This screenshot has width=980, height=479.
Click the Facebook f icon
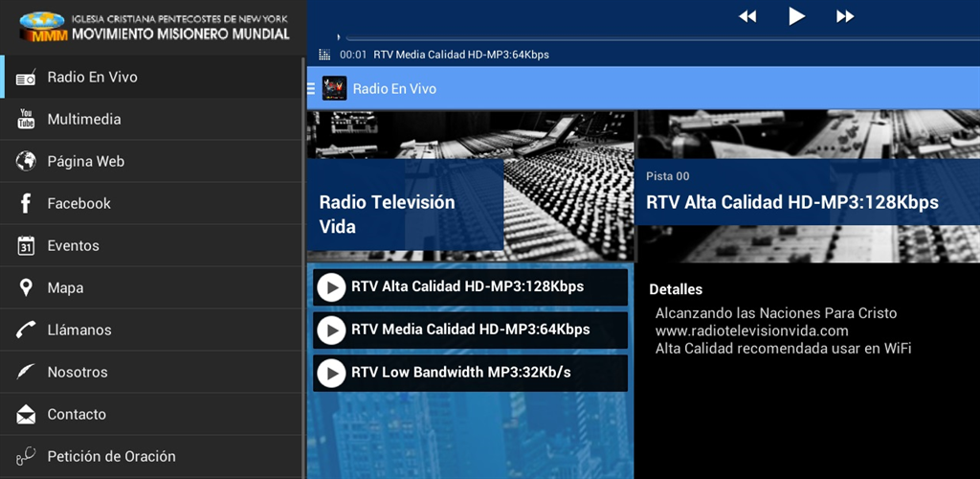pos(26,203)
